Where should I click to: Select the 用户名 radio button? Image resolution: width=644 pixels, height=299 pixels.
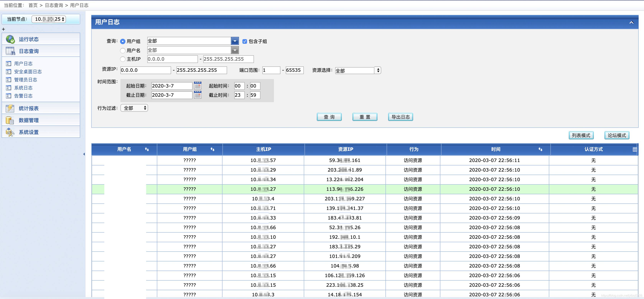123,50
